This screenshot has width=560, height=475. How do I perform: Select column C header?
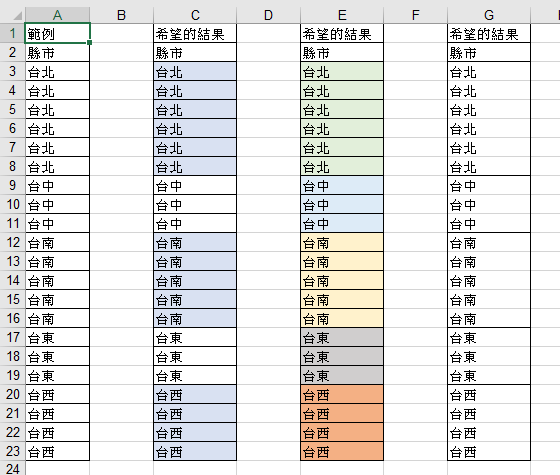point(195,15)
